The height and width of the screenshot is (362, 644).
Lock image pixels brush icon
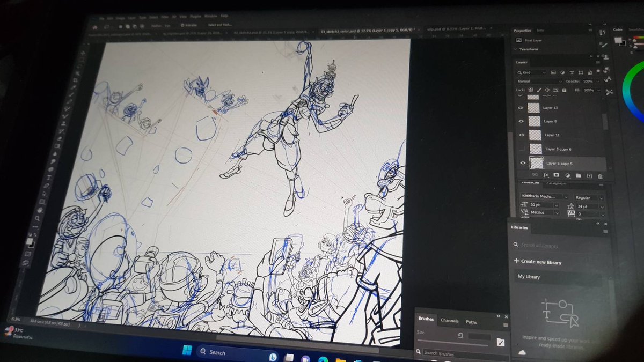(539, 90)
